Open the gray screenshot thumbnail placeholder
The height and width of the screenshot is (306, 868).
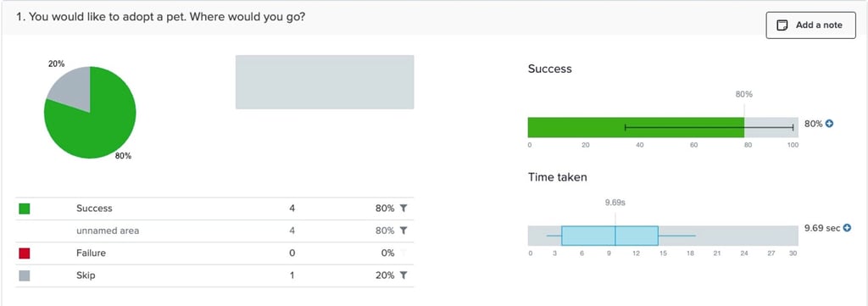tap(325, 82)
